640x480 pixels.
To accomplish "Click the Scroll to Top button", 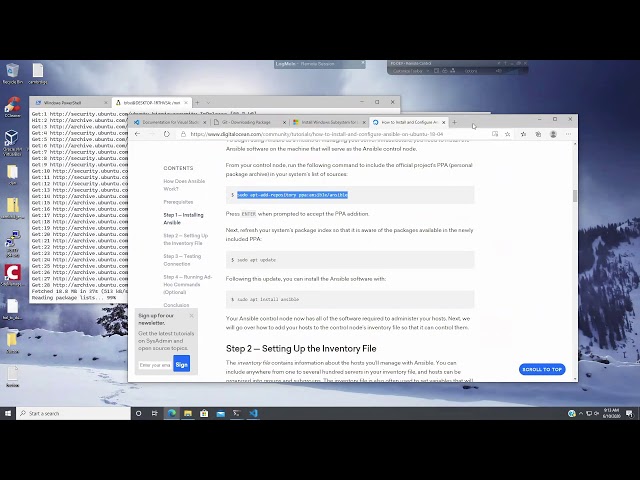I will pos(542,369).
